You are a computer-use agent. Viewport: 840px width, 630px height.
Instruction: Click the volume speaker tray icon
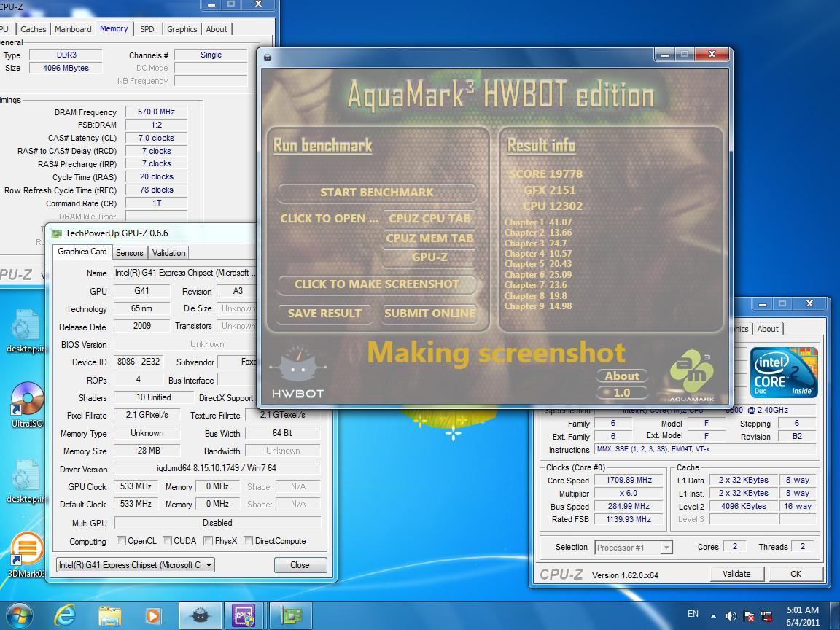pos(731,616)
